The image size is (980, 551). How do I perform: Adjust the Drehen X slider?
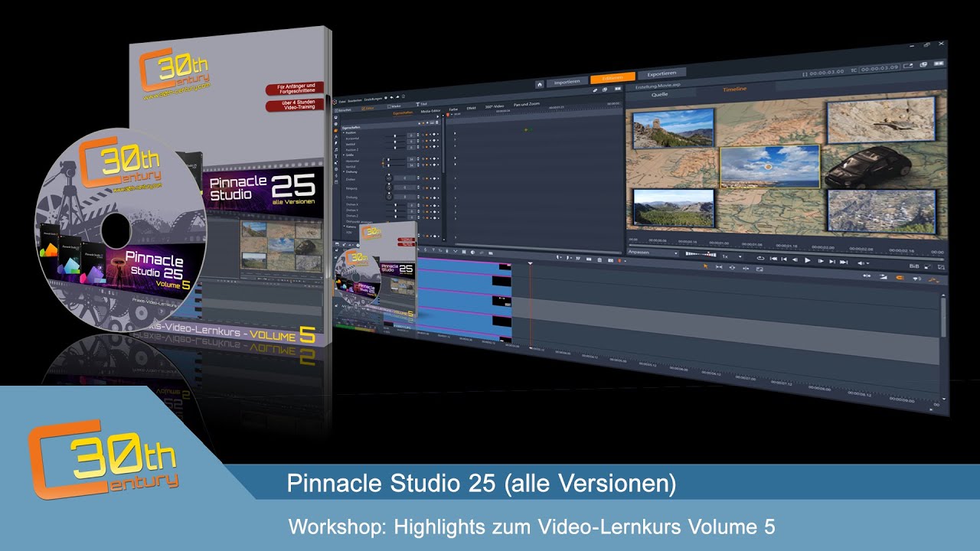tap(396, 205)
